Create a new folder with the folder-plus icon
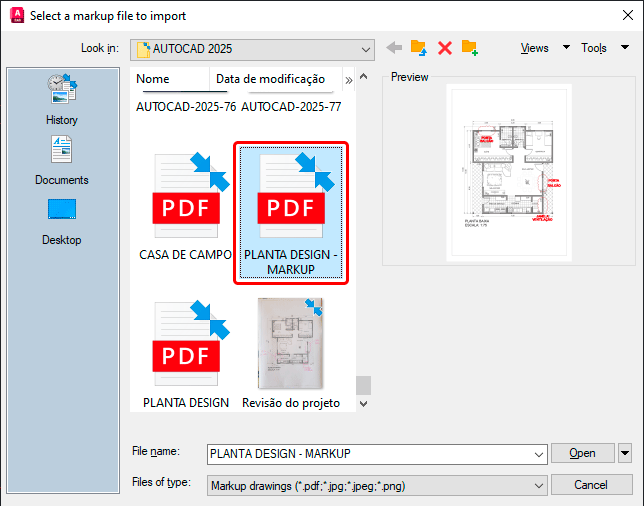Screen dimensions: 644x506 (x=469, y=48)
